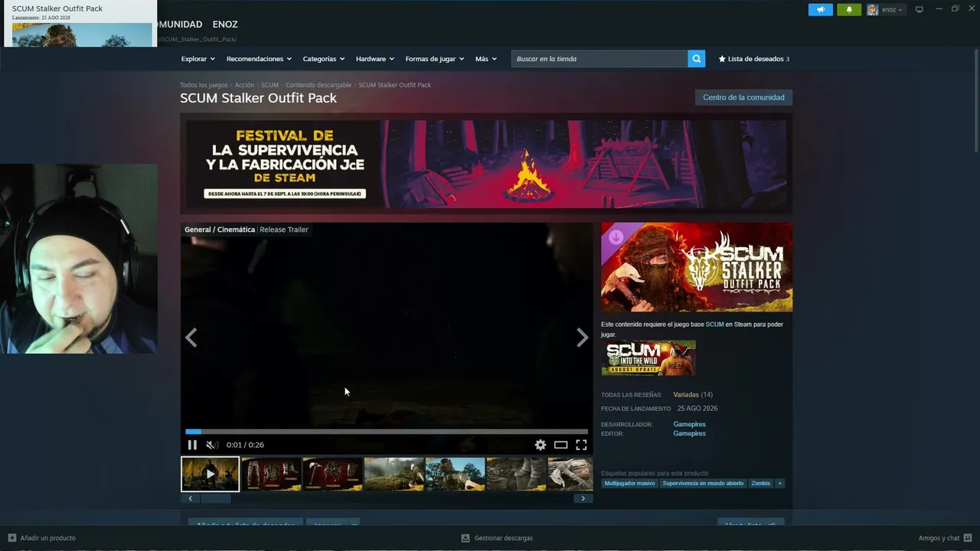
Task: Open the Gamepires developer link
Action: pos(689,424)
